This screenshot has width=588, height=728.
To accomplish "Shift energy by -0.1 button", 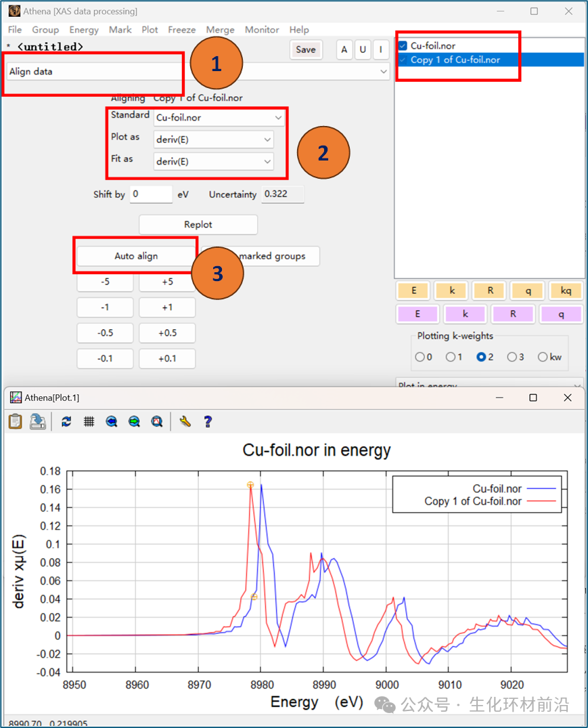I will [x=106, y=358].
